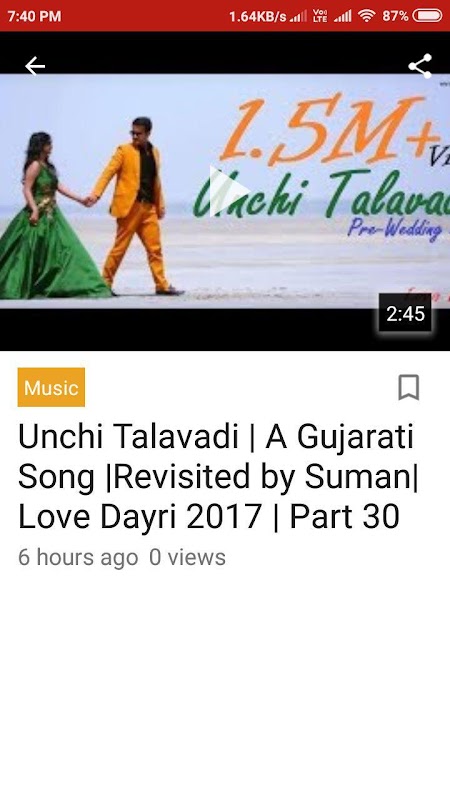Select the video title Unchi Talavadi text
The image size is (450, 800).
(x=216, y=477)
